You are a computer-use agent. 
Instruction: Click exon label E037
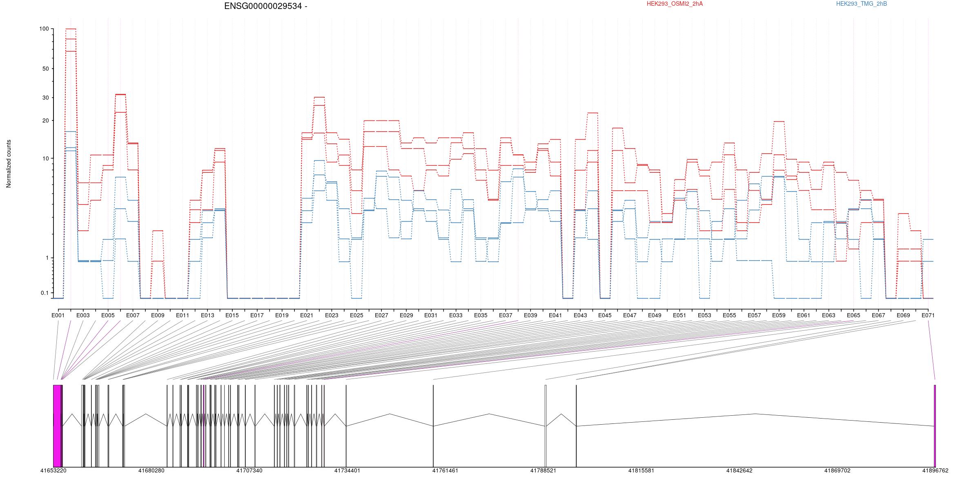click(506, 315)
